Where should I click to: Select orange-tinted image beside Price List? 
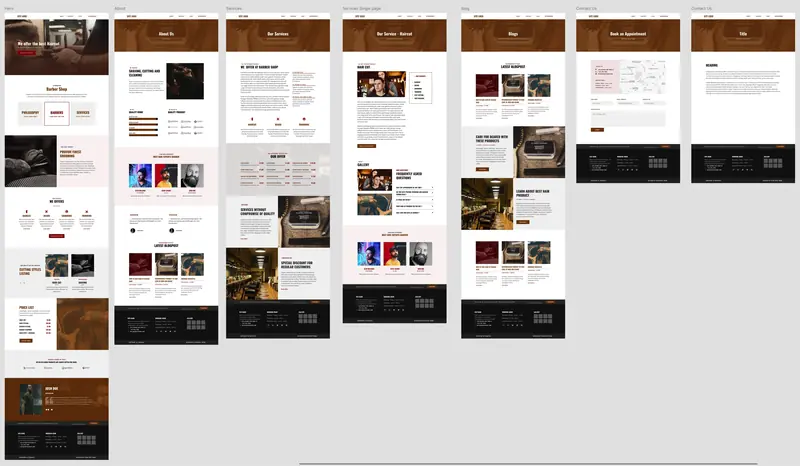[83, 324]
